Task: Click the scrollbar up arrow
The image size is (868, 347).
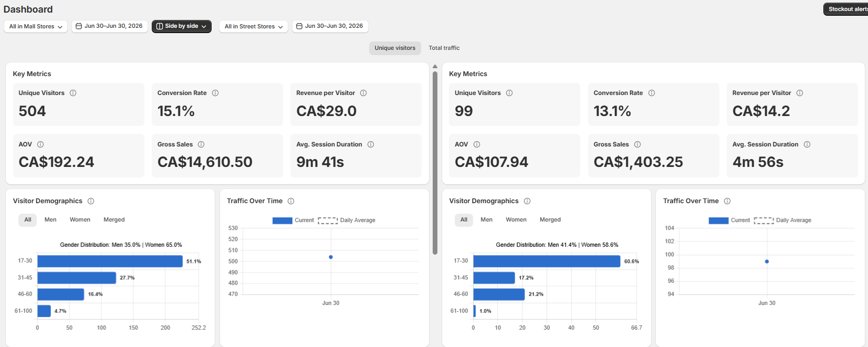Action: [435, 67]
